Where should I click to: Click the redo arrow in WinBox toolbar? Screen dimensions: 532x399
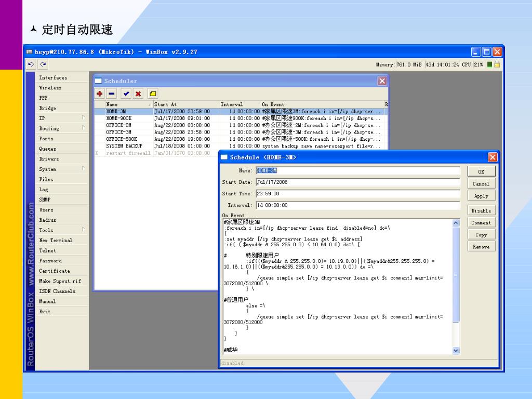[43, 64]
